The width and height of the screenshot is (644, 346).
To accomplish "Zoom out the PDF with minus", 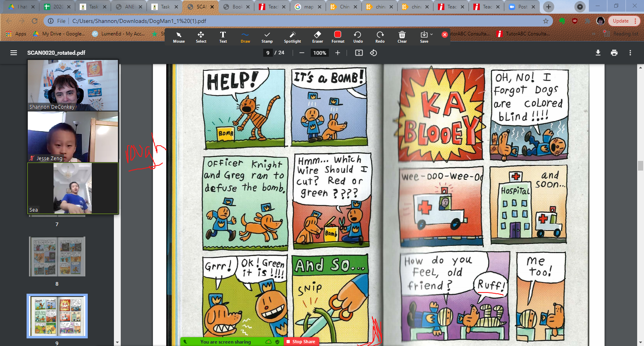I will pyautogui.click(x=301, y=53).
